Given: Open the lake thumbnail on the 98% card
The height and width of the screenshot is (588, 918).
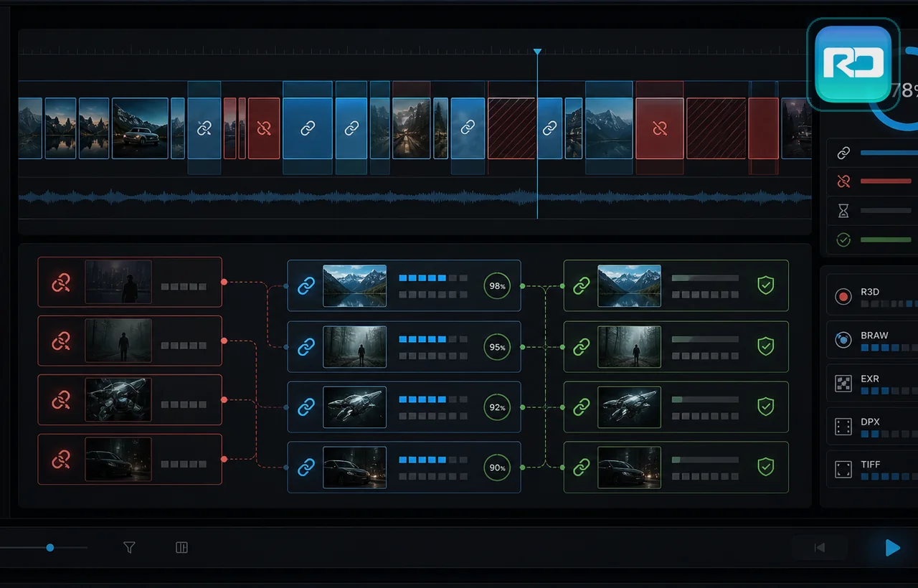Looking at the screenshot, I should (x=354, y=285).
